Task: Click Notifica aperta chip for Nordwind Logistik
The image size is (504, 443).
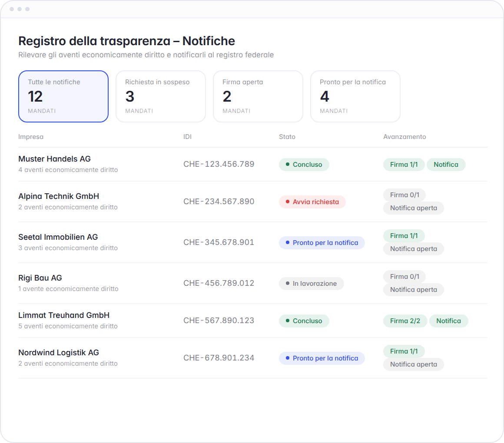Action: [x=413, y=364]
